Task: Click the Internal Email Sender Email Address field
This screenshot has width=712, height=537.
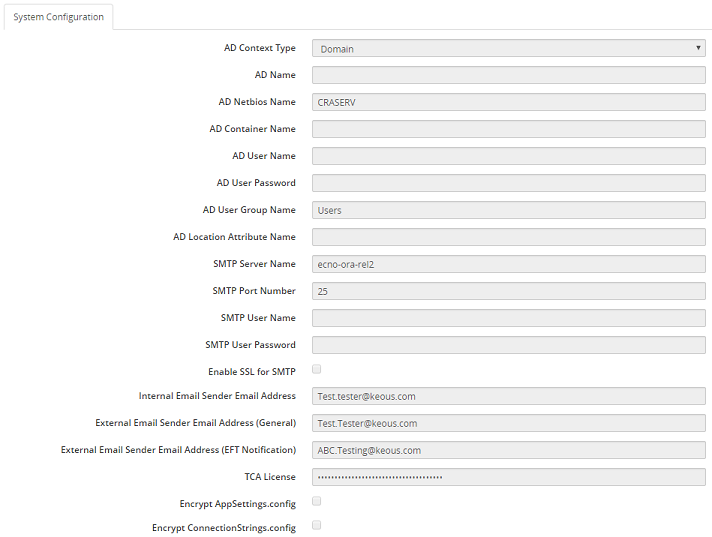Action: (x=508, y=396)
